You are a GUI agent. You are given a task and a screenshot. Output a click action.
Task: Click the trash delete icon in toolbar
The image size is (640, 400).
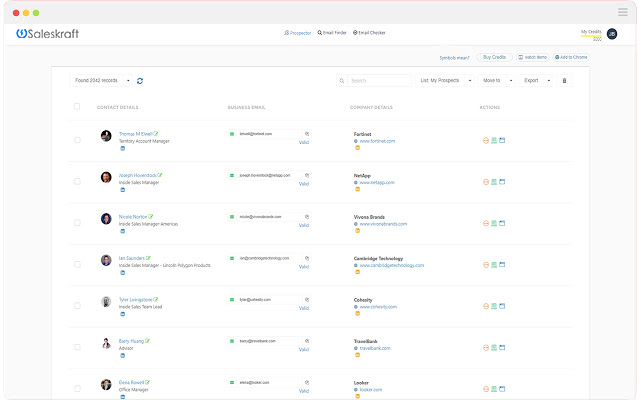[x=564, y=80]
